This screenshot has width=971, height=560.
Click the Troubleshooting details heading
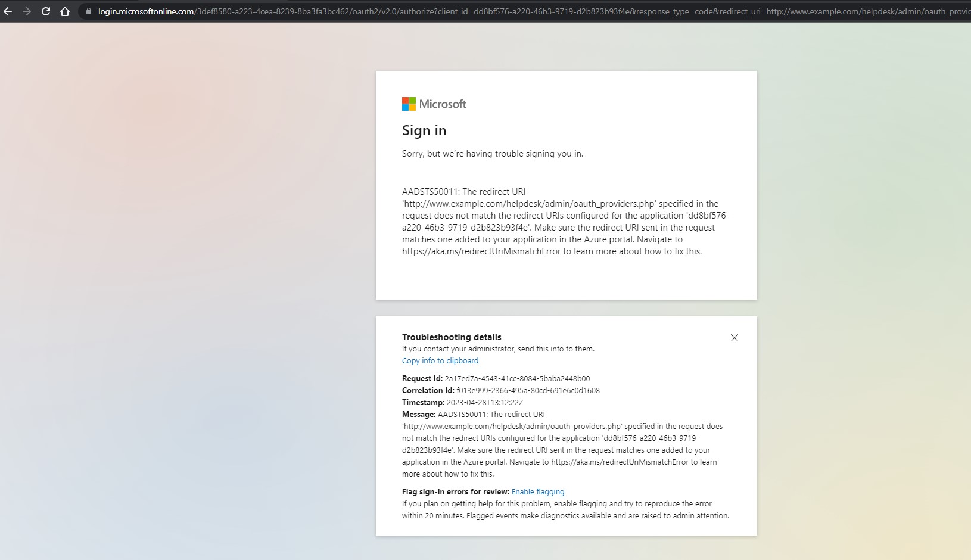click(452, 337)
